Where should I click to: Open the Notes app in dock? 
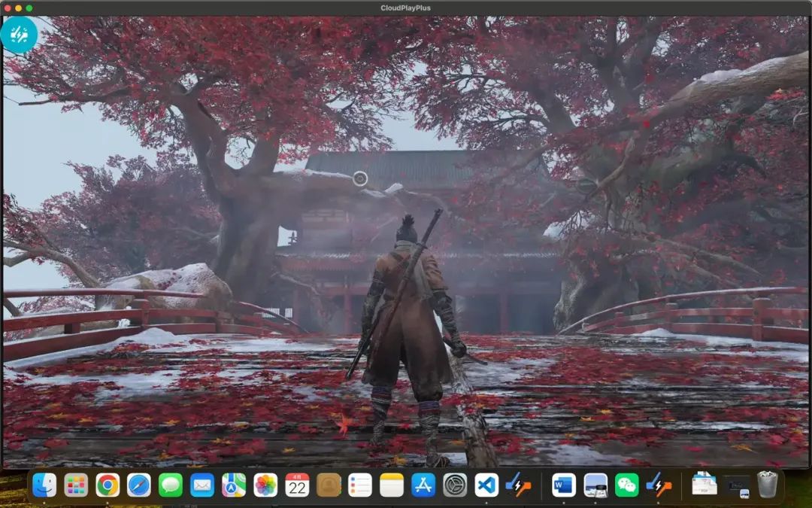pyautogui.click(x=392, y=485)
